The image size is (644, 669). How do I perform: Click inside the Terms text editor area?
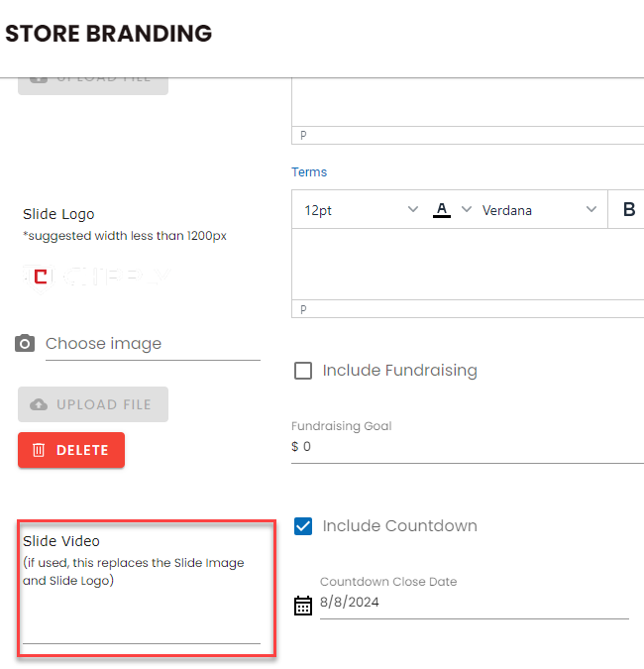click(x=468, y=265)
